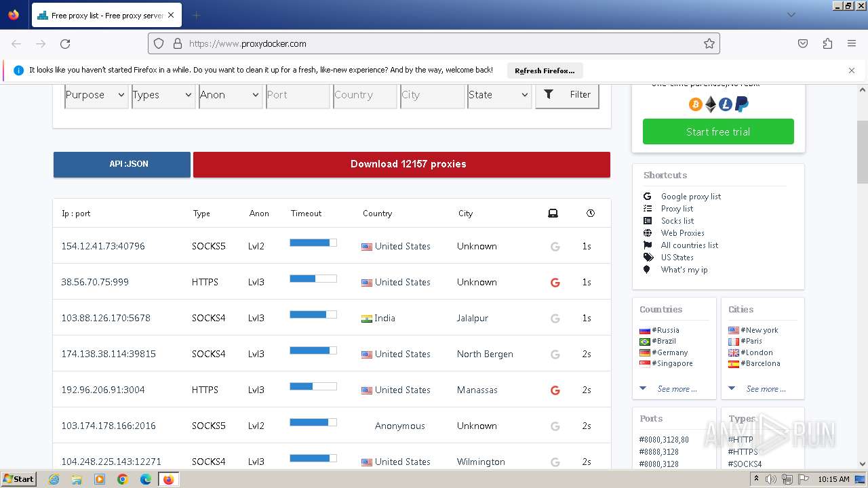Image resolution: width=868 pixels, height=488 pixels.
Task: Open the Types dropdown filter
Action: tap(163, 95)
